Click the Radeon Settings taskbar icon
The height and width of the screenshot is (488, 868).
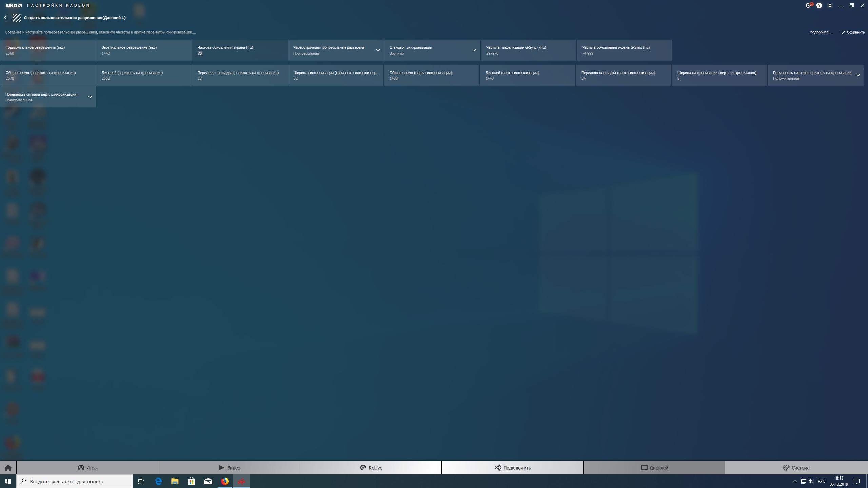click(x=241, y=481)
